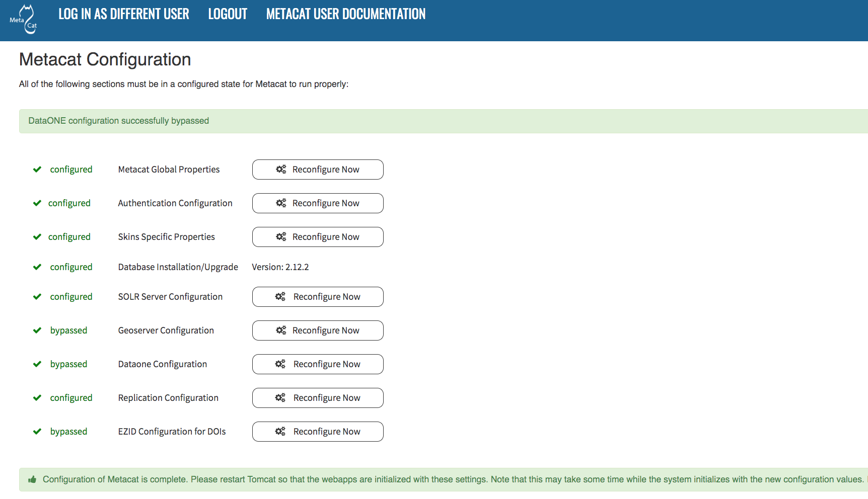
Task: Click thumbs-up icon in completion message
Action: pos(32,479)
